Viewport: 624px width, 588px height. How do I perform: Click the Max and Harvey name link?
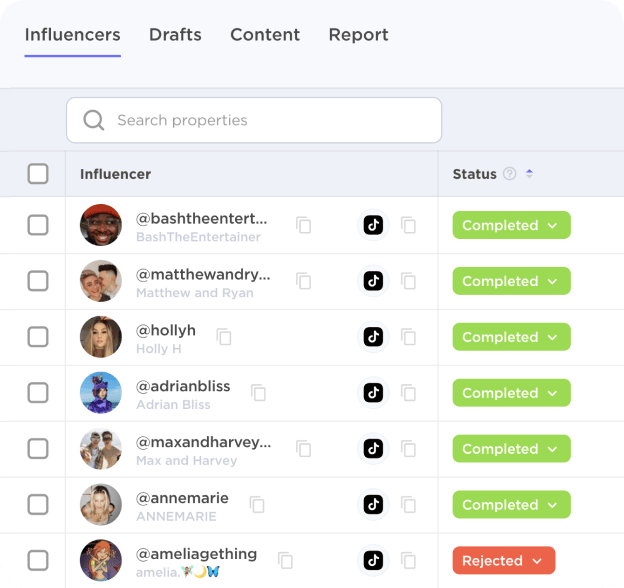coord(186,461)
